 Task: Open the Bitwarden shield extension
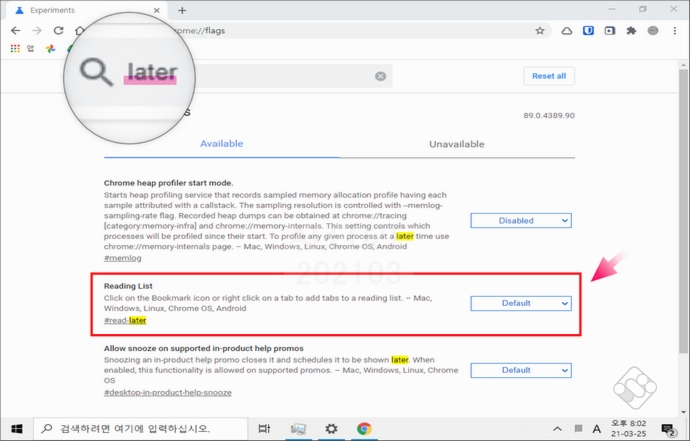coord(588,30)
